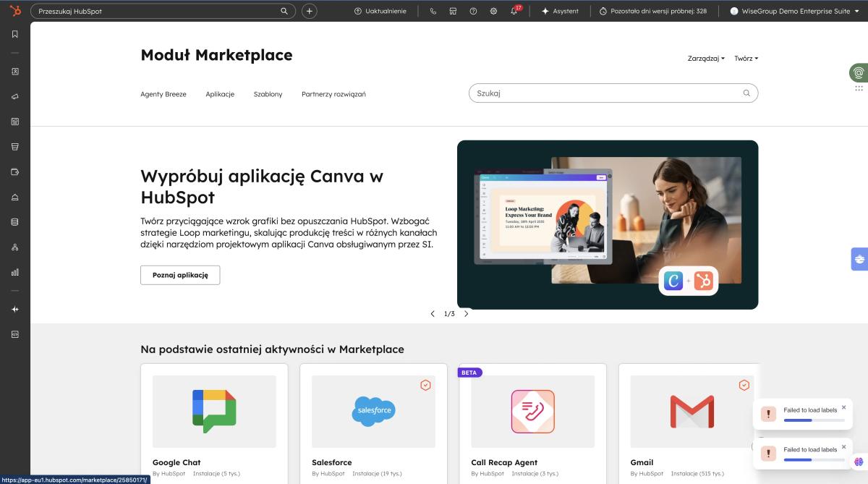Click the dotted grid handle under chat widget

pos(859,88)
